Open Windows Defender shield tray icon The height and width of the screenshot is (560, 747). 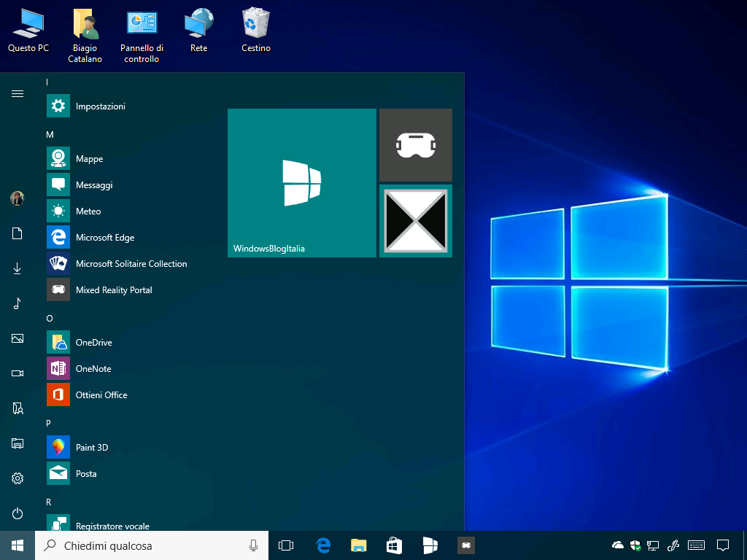(x=635, y=545)
